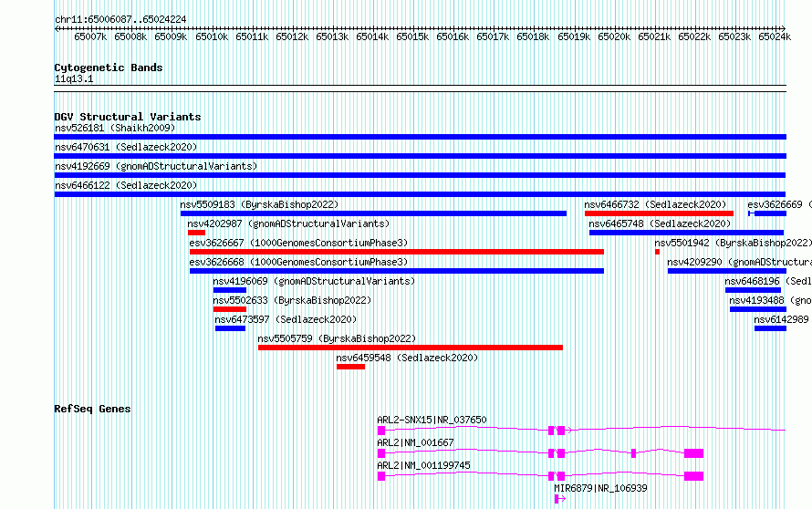The width and height of the screenshot is (812, 509).
Task: Click the chr11:65006087..65024224 coordinates text
Action: (x=120, y=19)
